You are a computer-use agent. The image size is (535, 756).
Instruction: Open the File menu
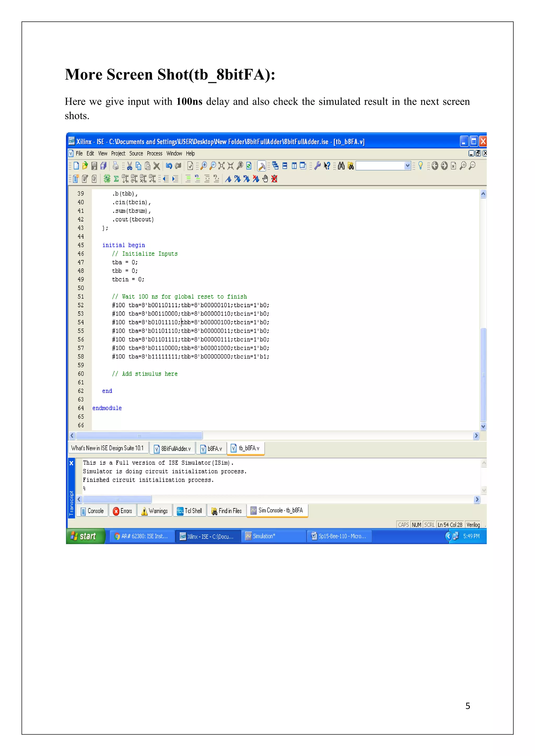(x=79, y=153)
